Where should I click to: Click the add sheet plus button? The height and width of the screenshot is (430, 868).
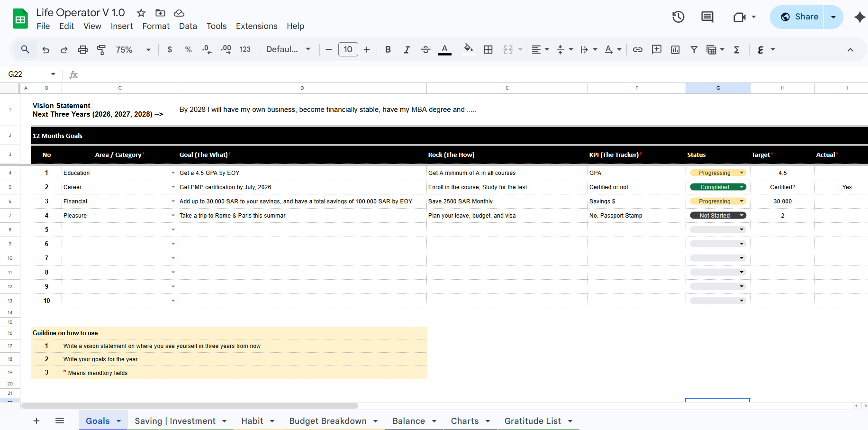[36, 421]
